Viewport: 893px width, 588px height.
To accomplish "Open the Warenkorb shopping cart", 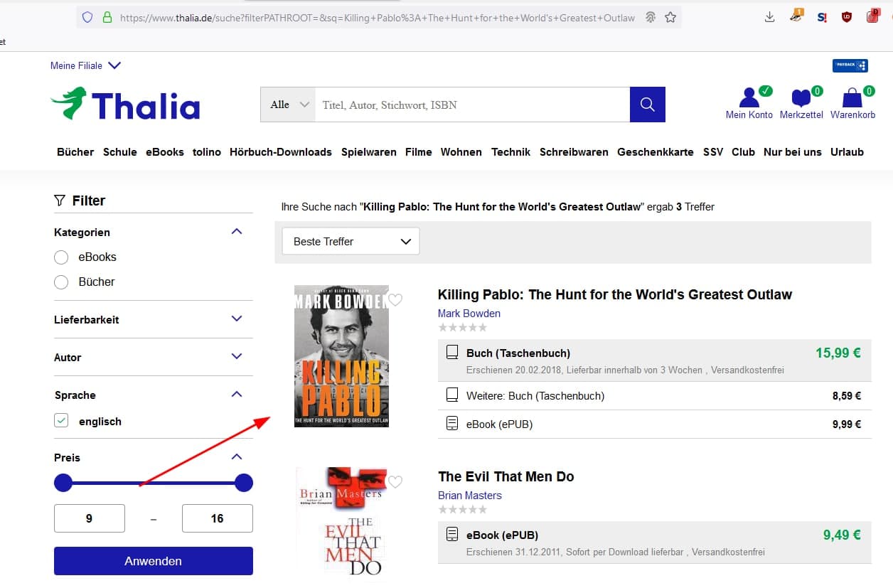I will click(852, 98).
